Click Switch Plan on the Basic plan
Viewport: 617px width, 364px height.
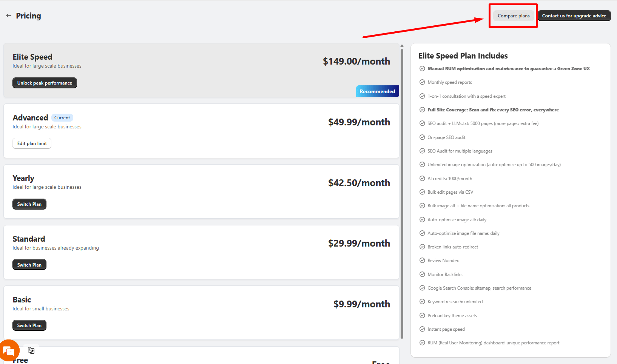(x=29, y=325)
